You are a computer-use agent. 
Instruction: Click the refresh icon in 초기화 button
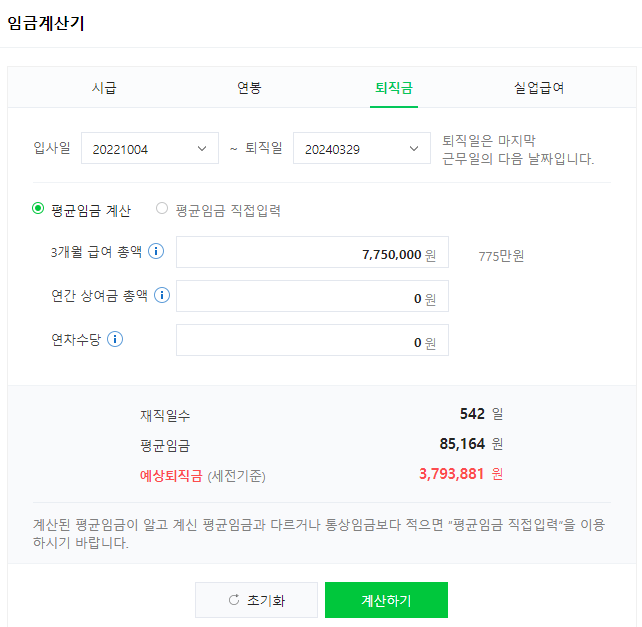coord(234,600)
